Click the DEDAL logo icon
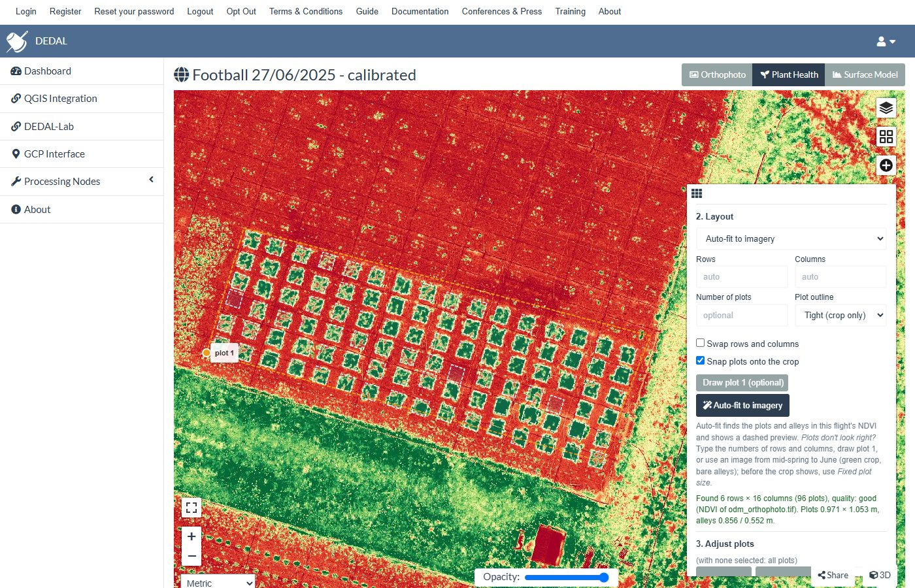915x588 pixels. tap(16, 41)
